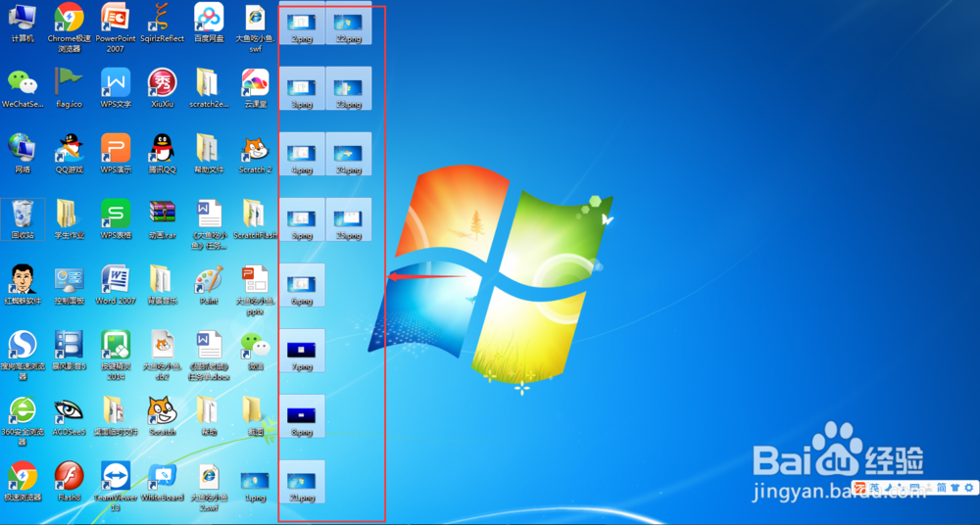Select the 百度网盘 shortcut
Viewport: 980px width, 525px height.
(x=209, y=23)
